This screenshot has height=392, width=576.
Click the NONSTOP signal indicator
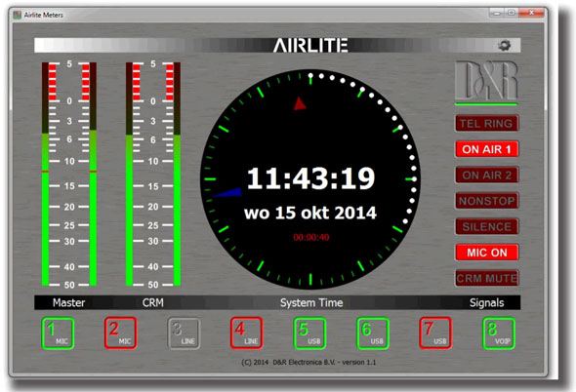(487, 201)
